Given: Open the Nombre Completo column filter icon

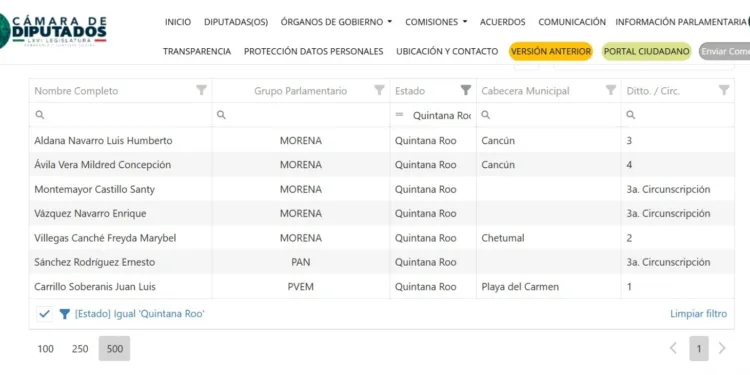Looking at the screenshot, I should [x=202, y=90].
